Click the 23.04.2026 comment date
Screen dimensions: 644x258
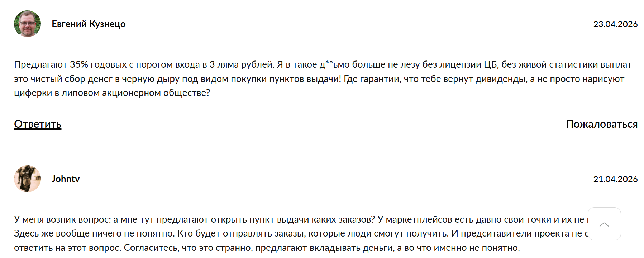pyautogui.click(x=615, y=24)
